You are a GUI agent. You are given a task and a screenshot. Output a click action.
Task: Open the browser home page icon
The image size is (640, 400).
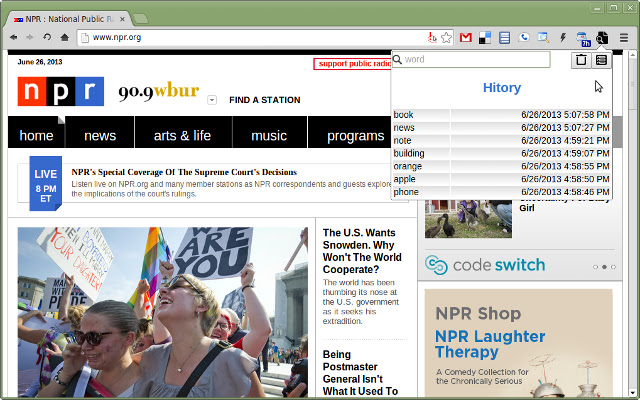64,38
